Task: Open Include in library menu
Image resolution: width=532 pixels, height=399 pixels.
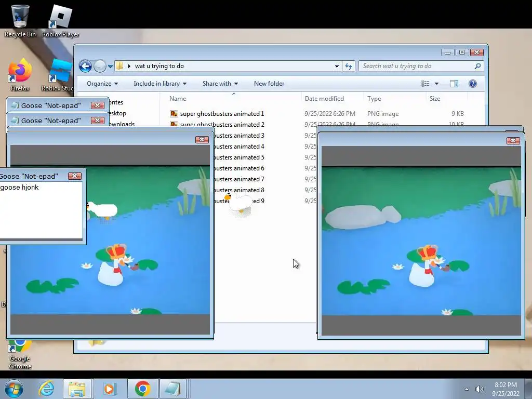Action: (x=160, y=84)
